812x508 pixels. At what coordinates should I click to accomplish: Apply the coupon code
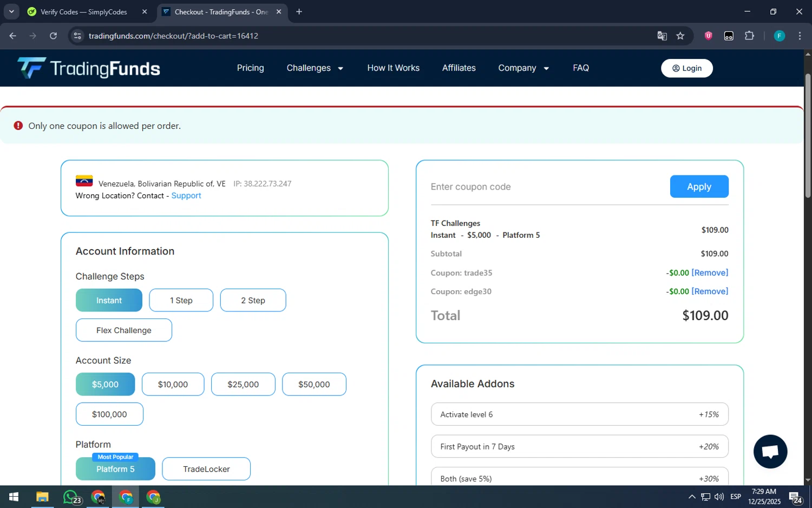pos(699,186)
